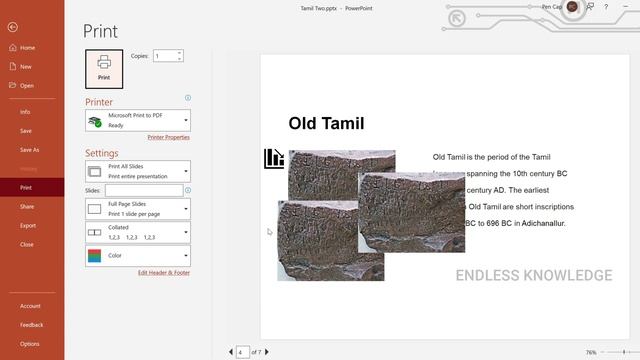Click the Open folder icon
The height and width of the screenshot is (360, 640).
[x=13, y=85]
